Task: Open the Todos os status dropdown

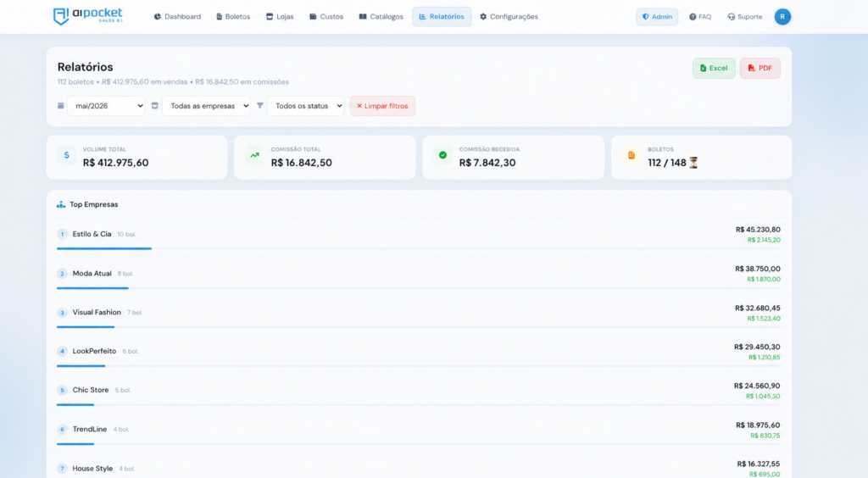Action: (305, 106)
